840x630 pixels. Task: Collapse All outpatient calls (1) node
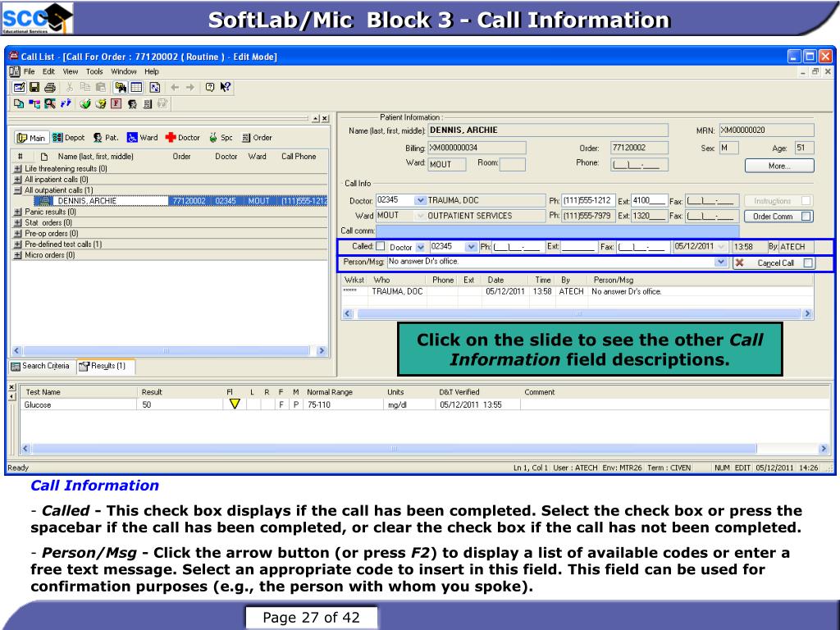tap(18, 190)
